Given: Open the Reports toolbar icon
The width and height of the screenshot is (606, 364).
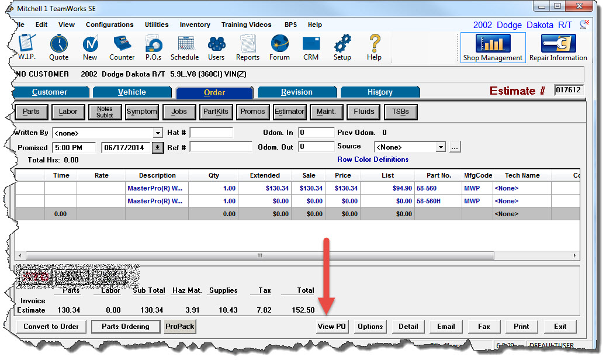Looking at the screenshot, I should tap(248, 47).
